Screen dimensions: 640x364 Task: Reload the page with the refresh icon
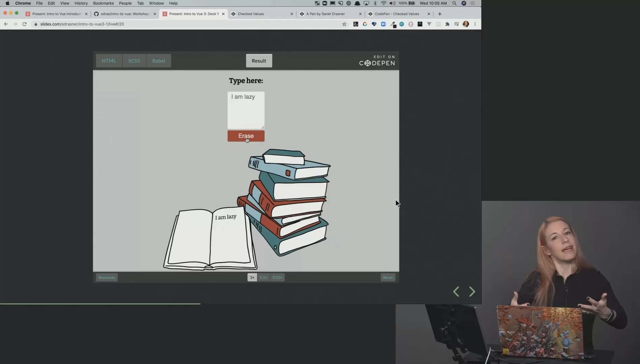[x=24, y=24]
